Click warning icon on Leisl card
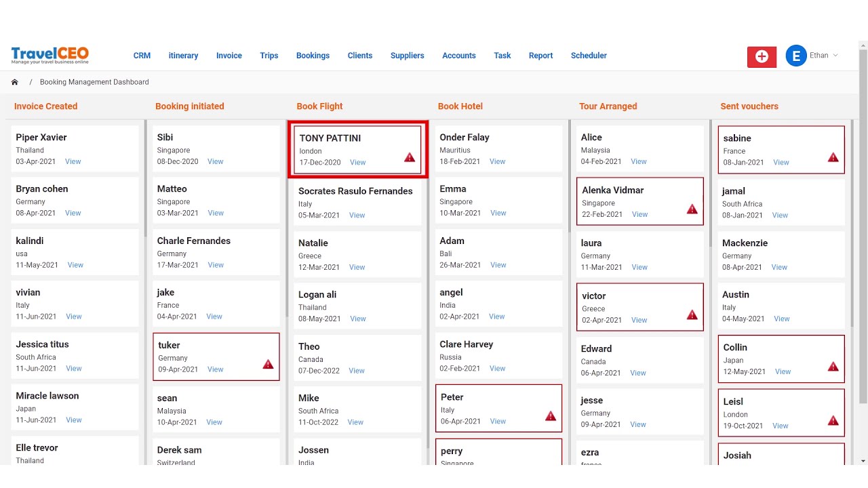Viewport: 868px width, 488px height. [833, 420]
